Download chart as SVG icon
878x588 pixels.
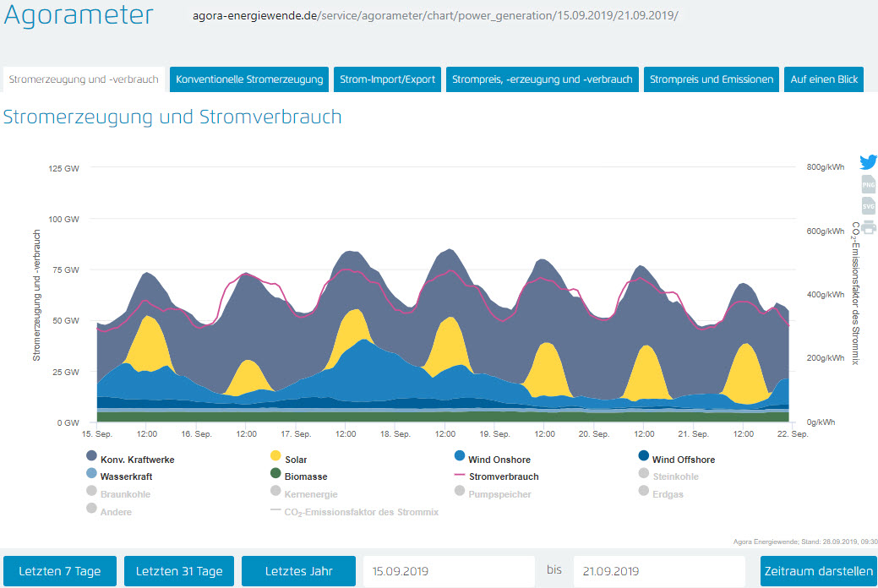pyautogui.click(x=868, y=206)
